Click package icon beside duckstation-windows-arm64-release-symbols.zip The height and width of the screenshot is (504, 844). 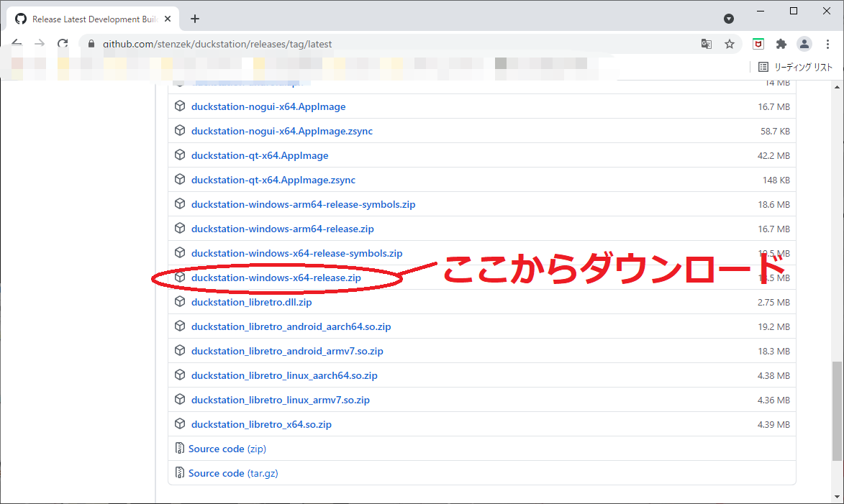[180, 204]
